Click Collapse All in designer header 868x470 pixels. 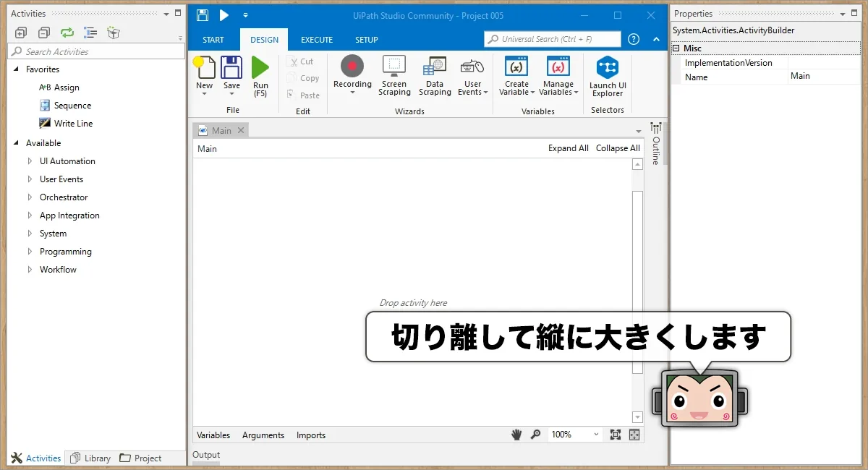(618, 148)
